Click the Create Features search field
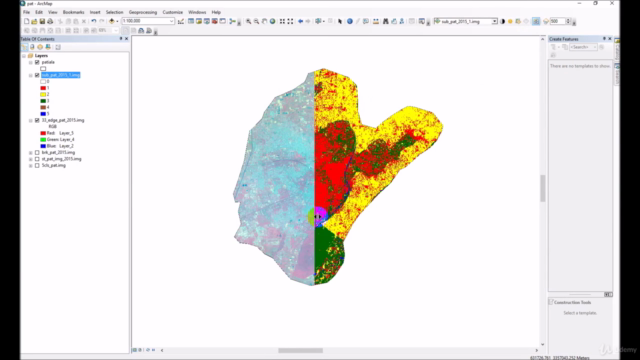 pyautogui.click(x=583, y=47)
